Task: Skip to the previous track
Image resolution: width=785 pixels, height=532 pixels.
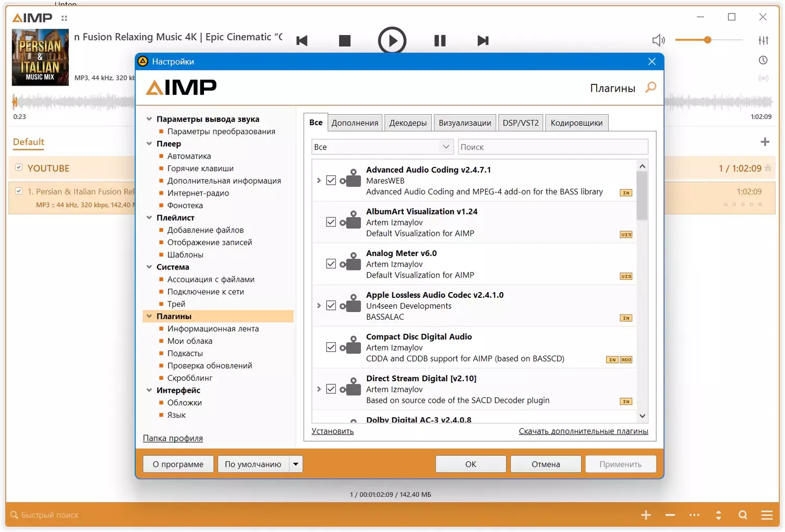Action: point(302,41)
